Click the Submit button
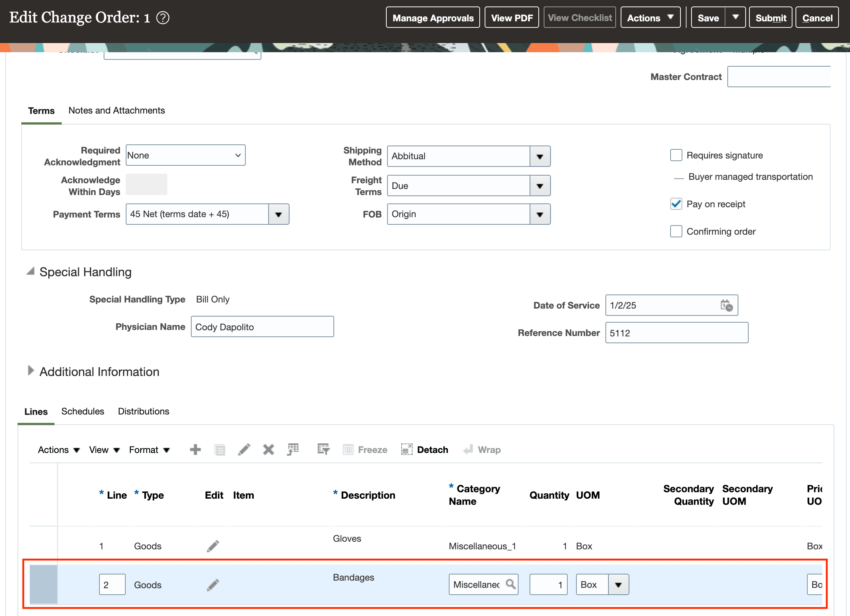Screen dimensions: 850x616 click(x=770, y=18)
